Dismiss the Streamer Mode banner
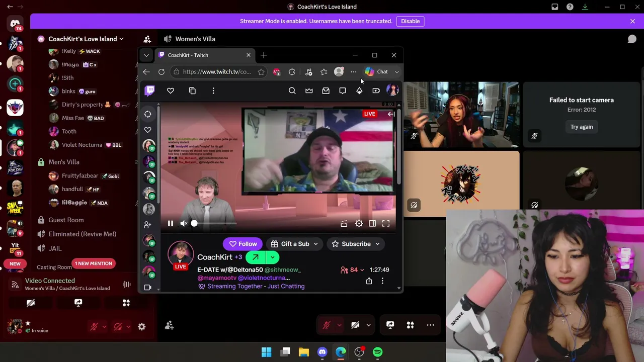 632,21
